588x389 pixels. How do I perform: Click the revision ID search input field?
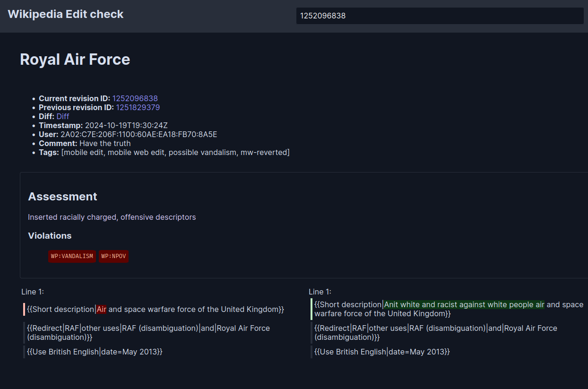click(x=440, y=16)
